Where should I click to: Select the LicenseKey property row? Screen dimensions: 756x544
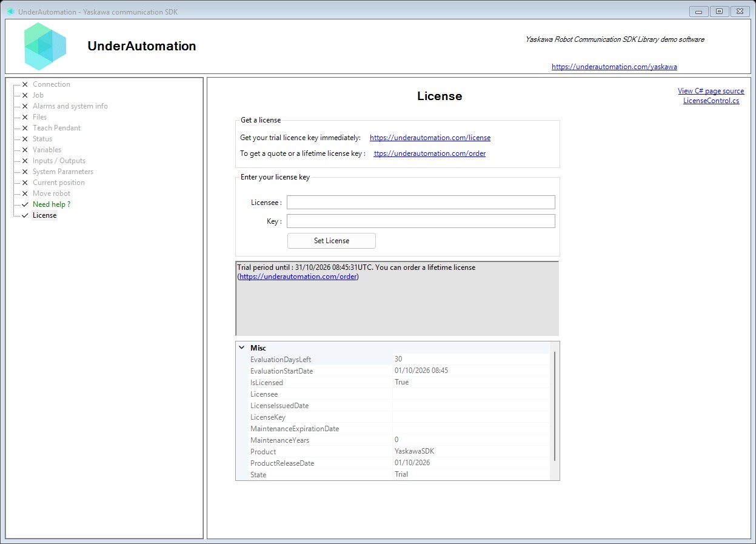click(393, 417)
